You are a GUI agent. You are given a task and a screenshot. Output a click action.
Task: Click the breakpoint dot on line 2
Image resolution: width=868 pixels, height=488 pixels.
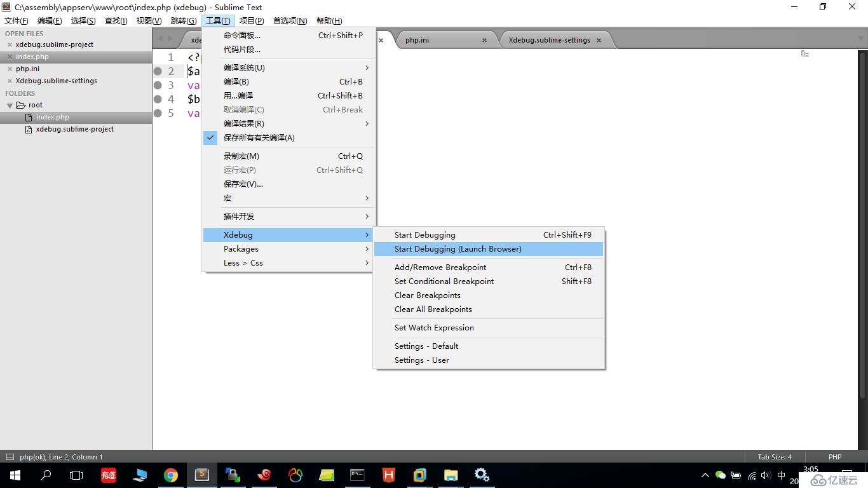pyautogui.click(x=158, y=71)
